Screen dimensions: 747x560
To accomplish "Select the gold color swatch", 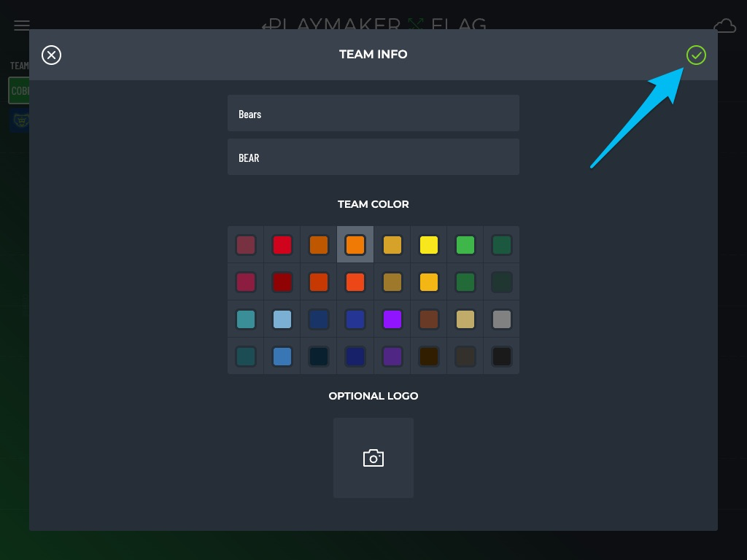I will pyautogui.click(x=392, y=245).
